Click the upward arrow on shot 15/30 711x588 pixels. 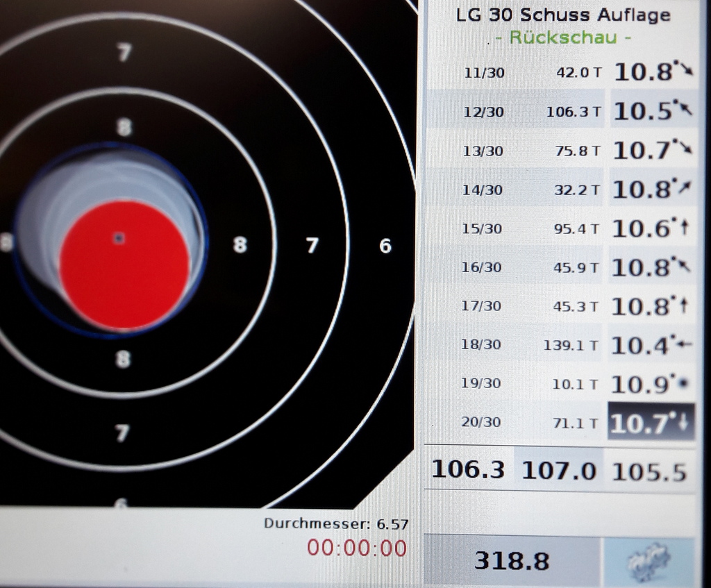[685, 227]
